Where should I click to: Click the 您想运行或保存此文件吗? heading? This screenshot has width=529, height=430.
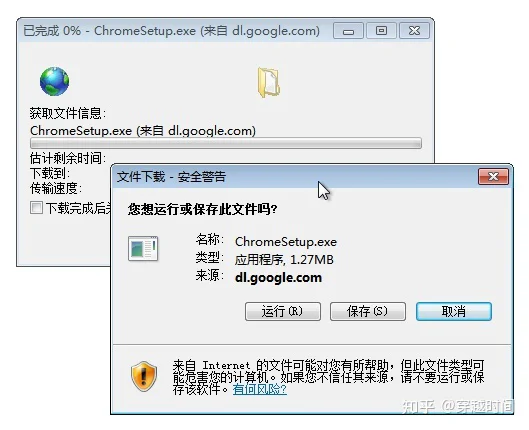pyautogui.click(x=202, y=209)
